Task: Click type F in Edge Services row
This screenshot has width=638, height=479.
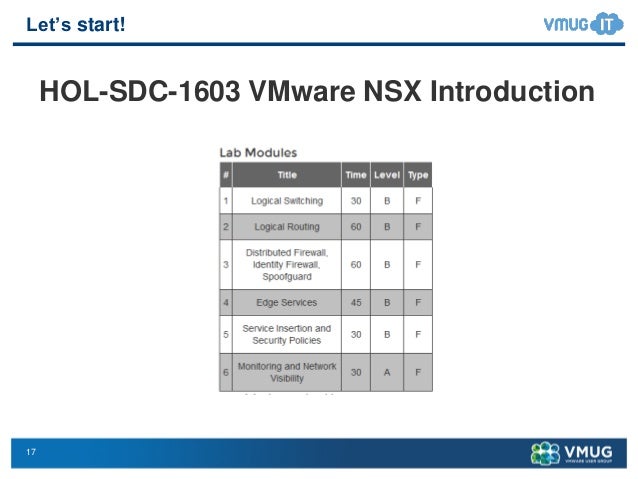Action: pyautogui.click(x=418, y=302)
